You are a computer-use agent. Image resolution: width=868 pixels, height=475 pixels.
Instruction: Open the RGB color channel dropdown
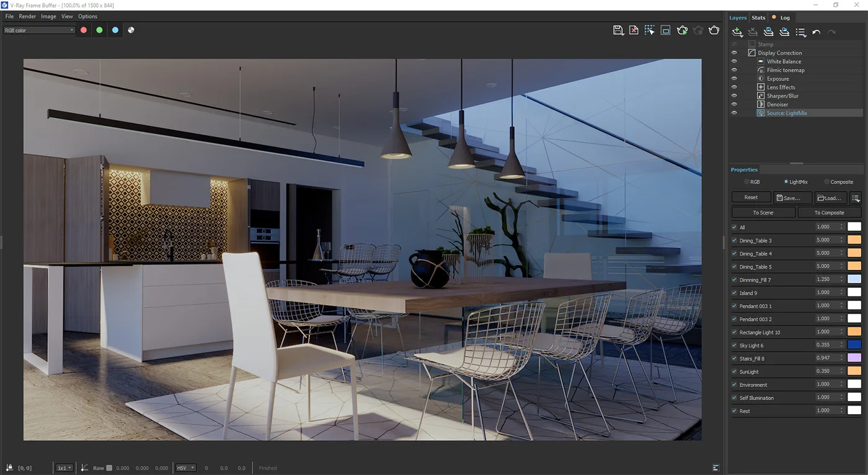pyautogui.click(x=38, y=30)
